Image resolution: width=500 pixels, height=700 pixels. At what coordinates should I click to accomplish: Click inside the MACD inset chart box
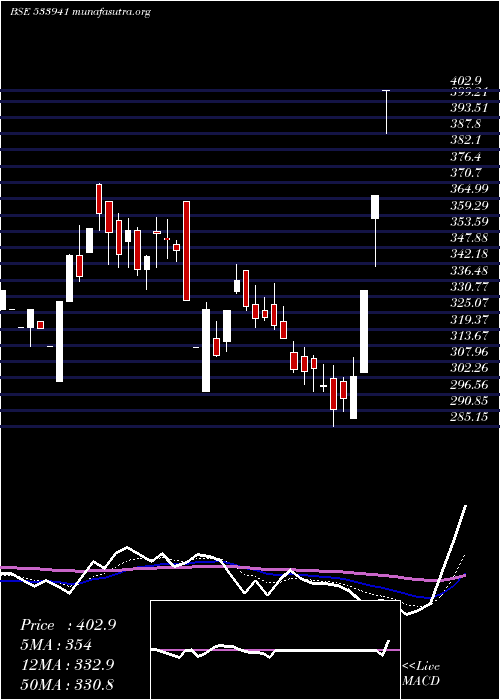coord(275,650)
